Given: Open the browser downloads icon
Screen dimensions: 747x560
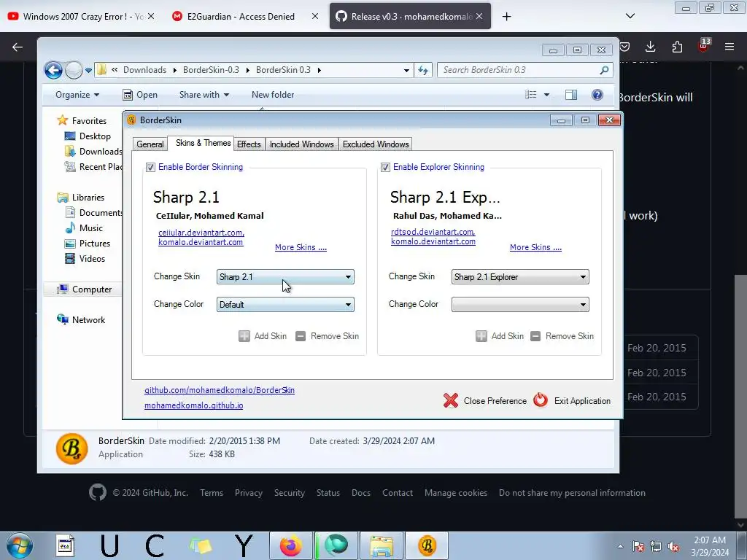Looking at the screenshot, I should [x=650, y=47].
